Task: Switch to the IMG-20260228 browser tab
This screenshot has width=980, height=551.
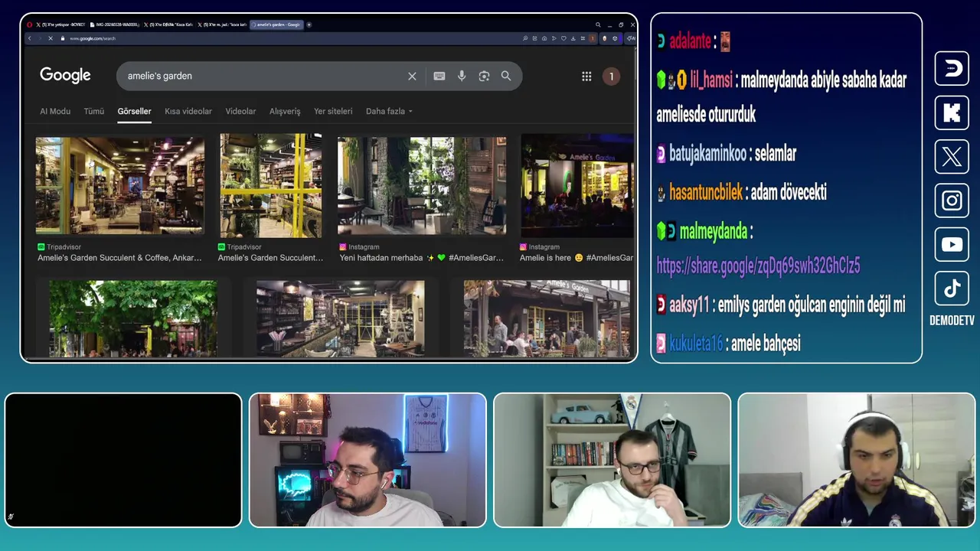Action: pyautogui.click(x=115, y=24)
